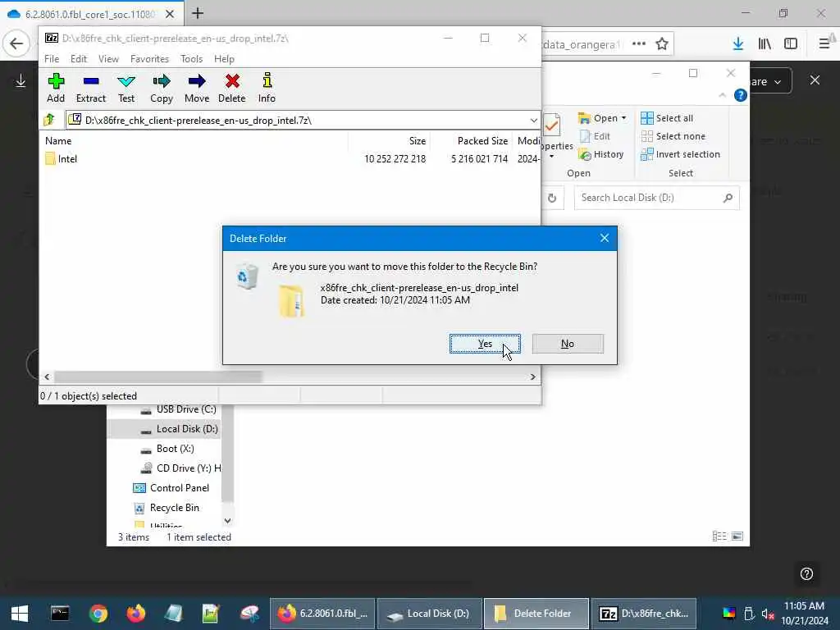Close the 6.2.8061.0.fbl_core1 browser tab
840x630 pixels.
coord(170,14)
